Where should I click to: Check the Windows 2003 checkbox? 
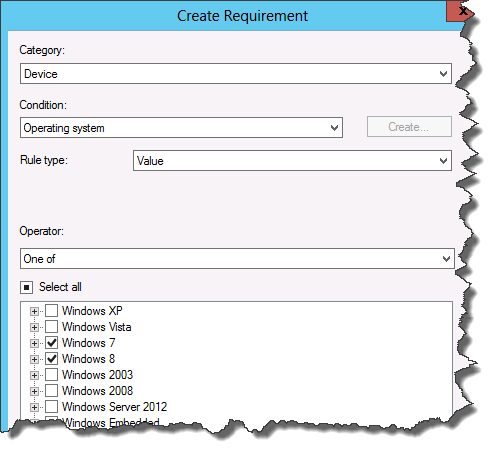pyautogui.click(x=51, y=375)
